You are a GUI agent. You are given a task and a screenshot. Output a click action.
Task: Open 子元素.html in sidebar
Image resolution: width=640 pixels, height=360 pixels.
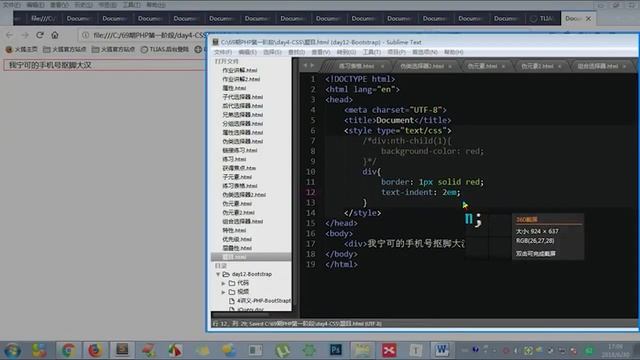click(237, 177)
